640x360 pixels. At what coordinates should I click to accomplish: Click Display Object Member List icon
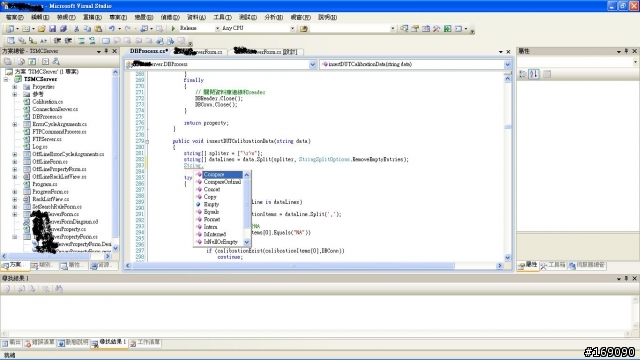point(11,40)
